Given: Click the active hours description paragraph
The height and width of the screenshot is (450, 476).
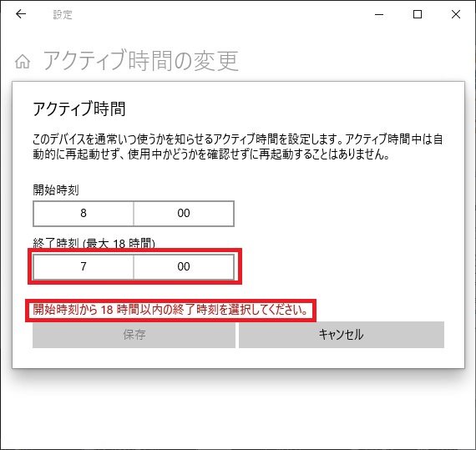Looking at the screenshot, I should 238,147.
